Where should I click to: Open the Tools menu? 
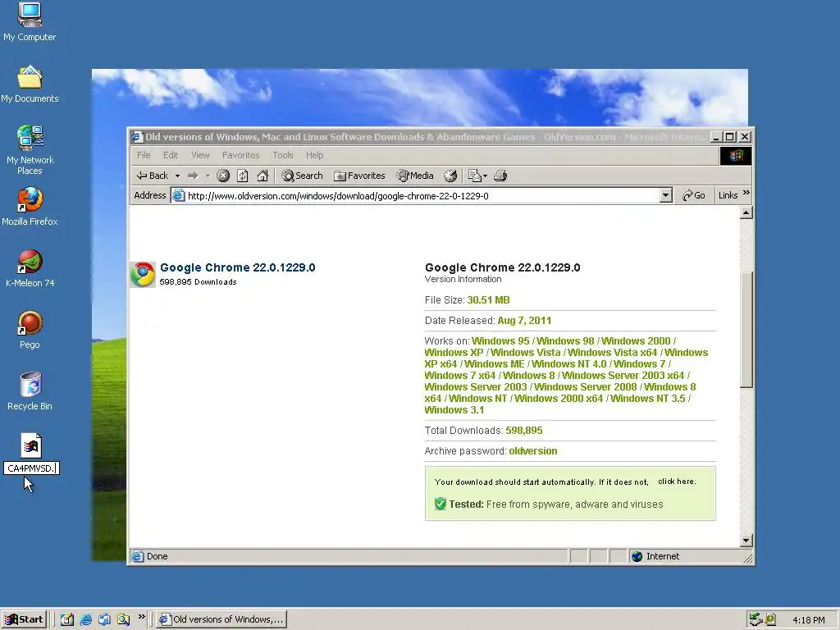tap(282, 155)
